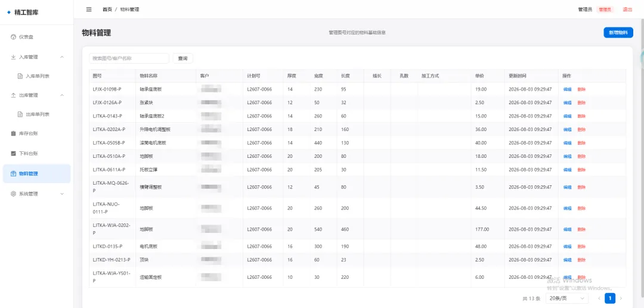
Task: Edit the 顶块 row
Action: (567, 260)
